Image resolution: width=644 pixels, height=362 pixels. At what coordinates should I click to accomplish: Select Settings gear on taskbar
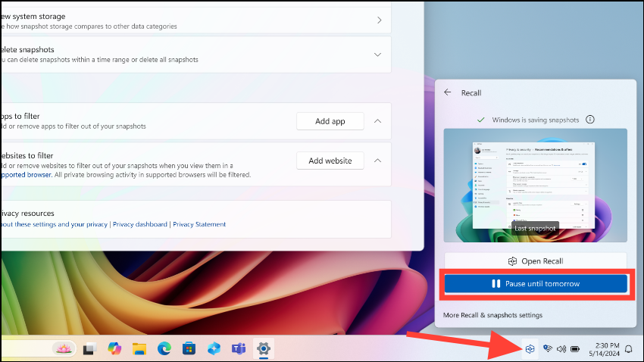coord(264,349)
